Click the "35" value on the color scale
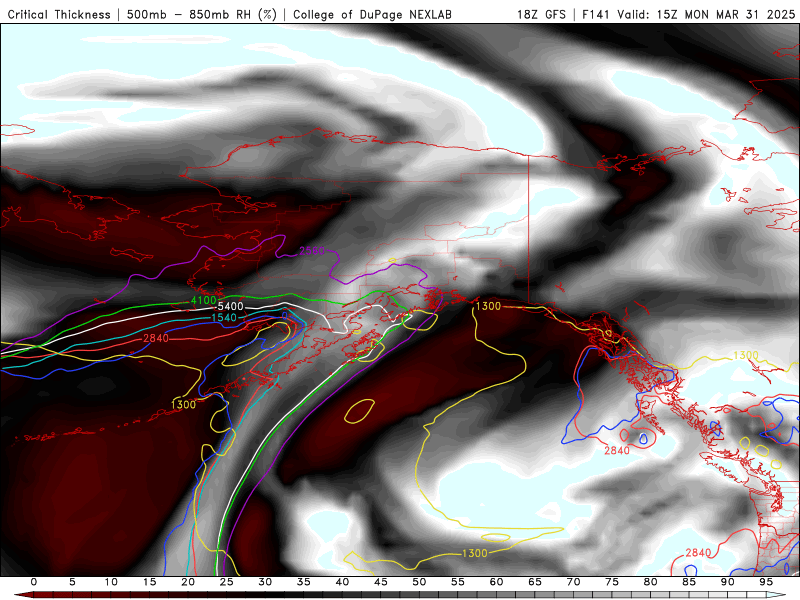800x600 pixels. tap(304, 582)
